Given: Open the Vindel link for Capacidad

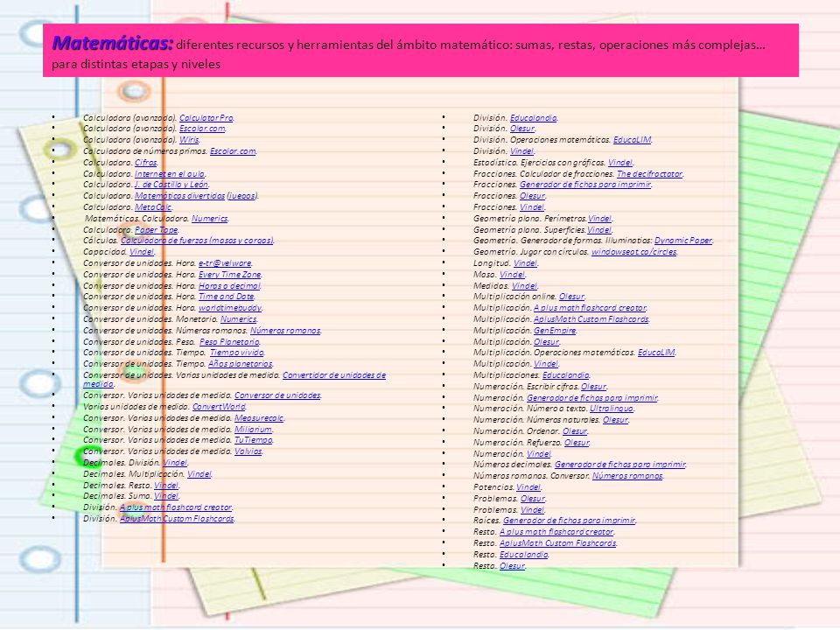Looking at the screenshot, I should pos(142,252).
